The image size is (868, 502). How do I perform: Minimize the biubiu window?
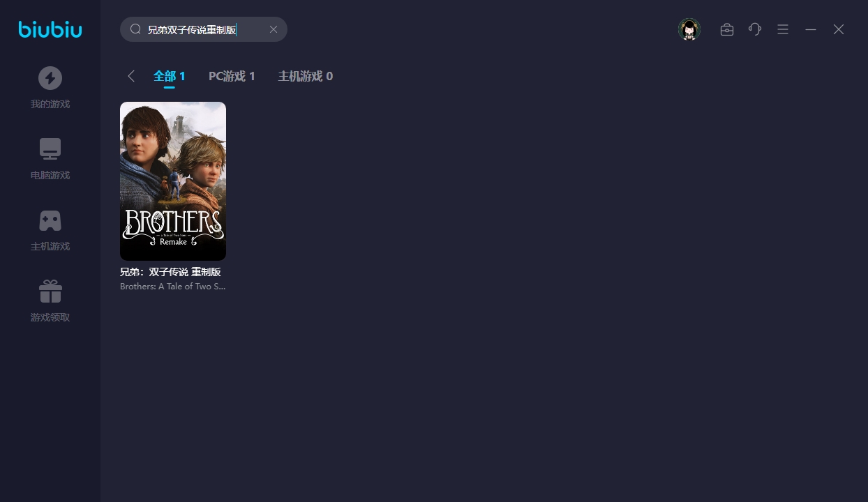(811, 29)
